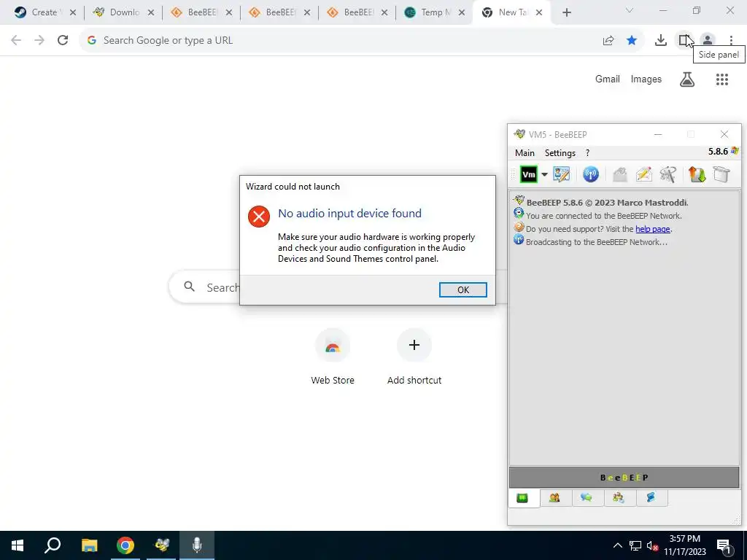Open the edit profile icon in BeeBEEP toolbar
The height and width of the screenshot is (560, 747).
click(x=561, y=174)
